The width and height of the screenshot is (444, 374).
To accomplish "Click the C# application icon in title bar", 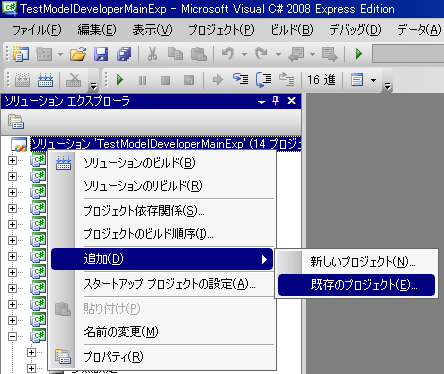I will (x=9, y=8).
